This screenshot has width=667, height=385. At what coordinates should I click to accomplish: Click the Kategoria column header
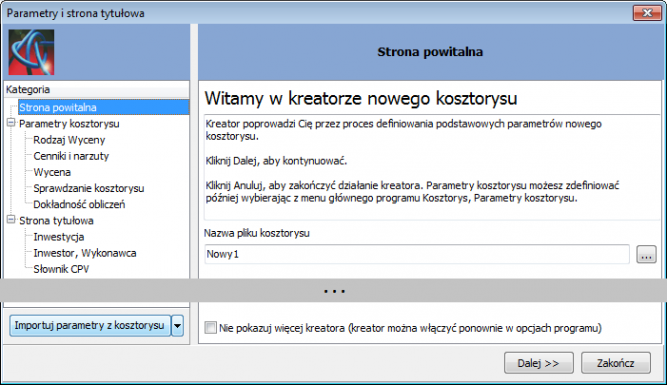click(x=96, y=89)
